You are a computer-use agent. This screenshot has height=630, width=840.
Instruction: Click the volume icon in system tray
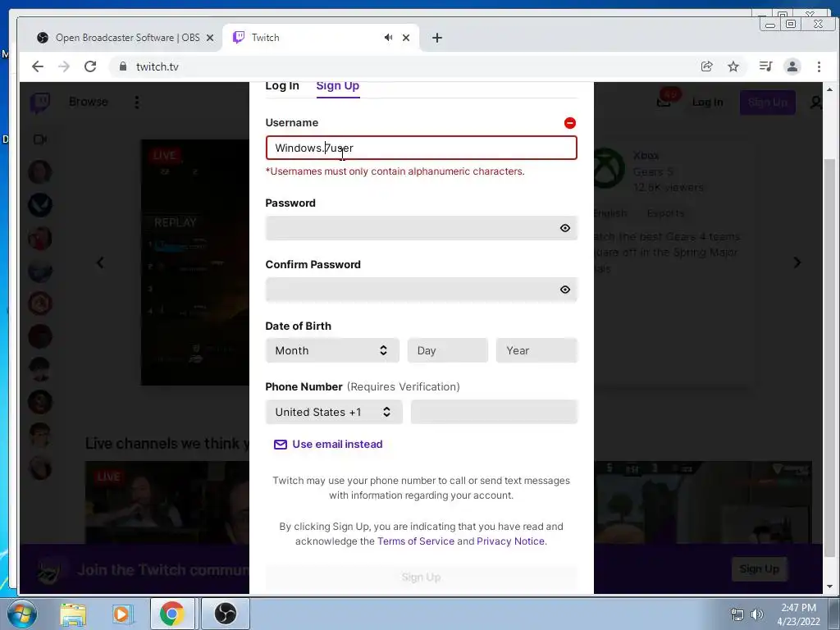point(756,614)
